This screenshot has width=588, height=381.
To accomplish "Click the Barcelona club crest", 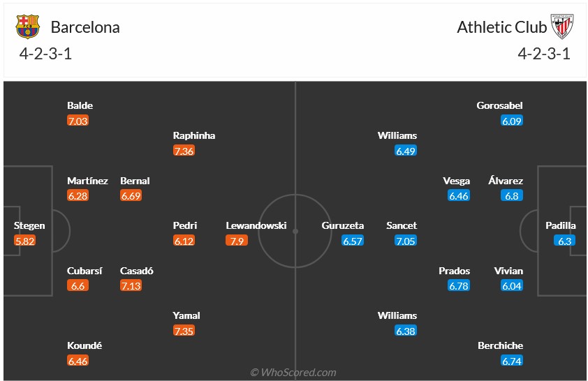I will [x=29, y=27].
